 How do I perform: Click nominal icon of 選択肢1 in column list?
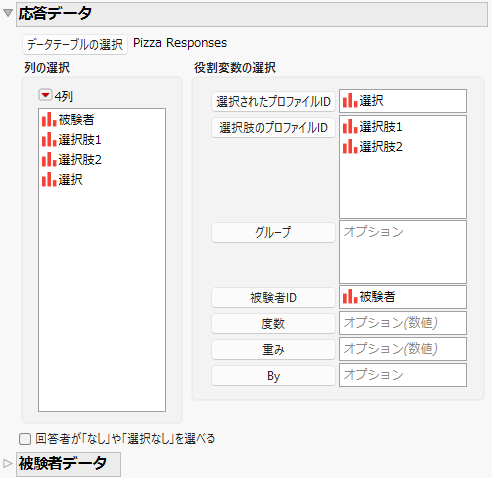tap(49, 139)
